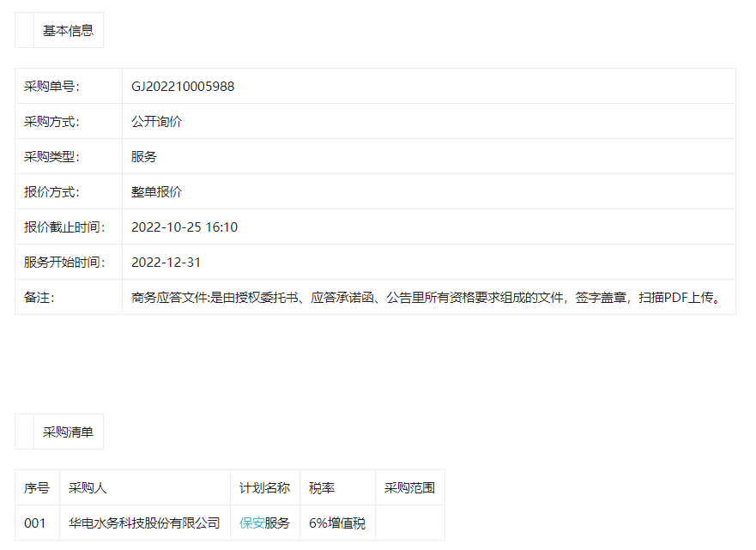Click the 税率 column header
The image size is (756, 550).
pyautogui.click(x=322, y=487)
